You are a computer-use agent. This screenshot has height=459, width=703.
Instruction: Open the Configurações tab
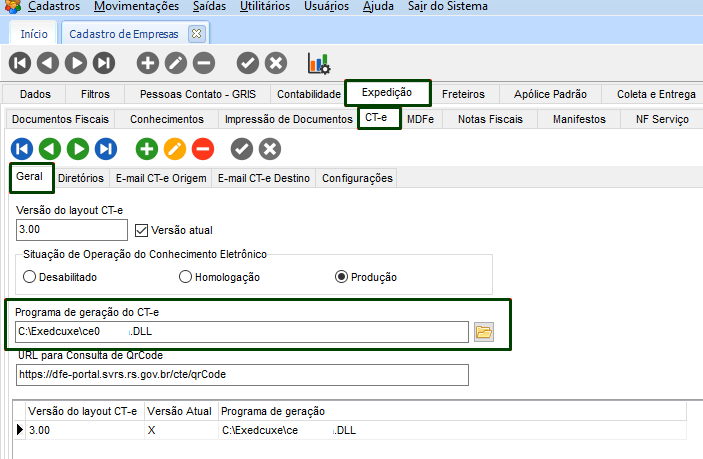click(357, 178)
